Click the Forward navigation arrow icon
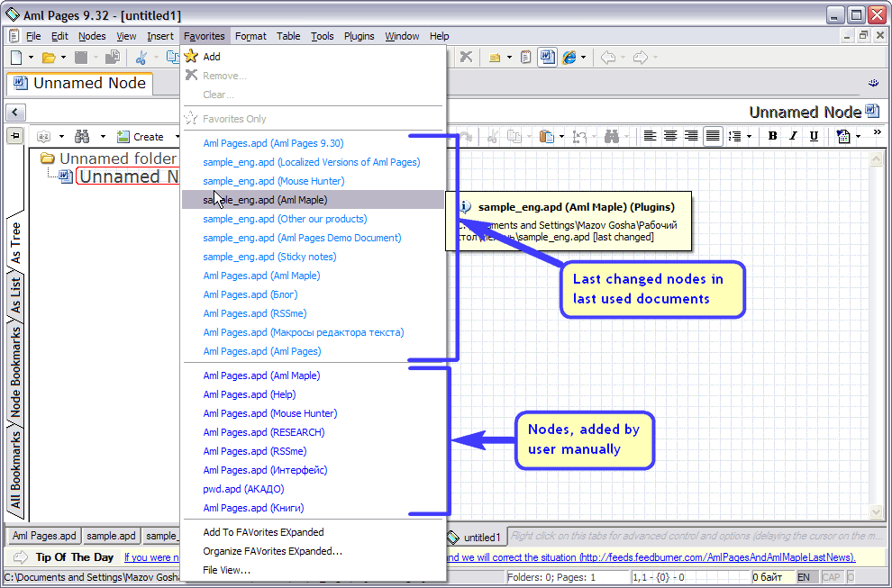 click(x=640, y=57)
